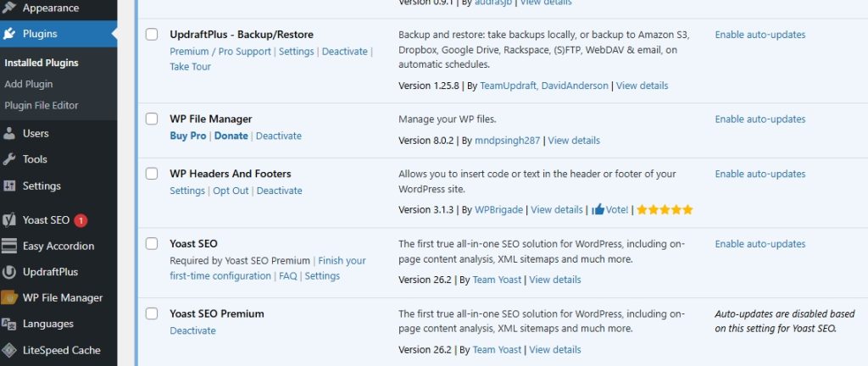Click the Yoast SEO sidebar icon
The image size is (868, 366).
pyautogui.click(x=9, y=220)
